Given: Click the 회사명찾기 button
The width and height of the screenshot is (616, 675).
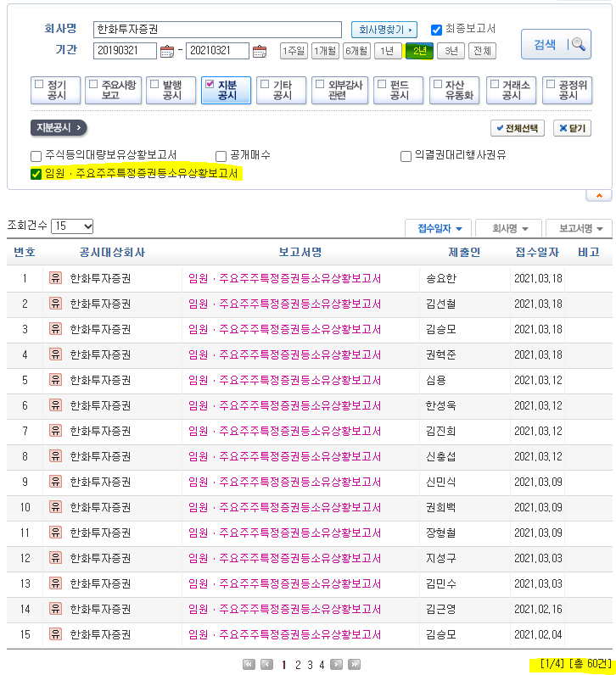Looking at the screenshot, I should [384, 30].
